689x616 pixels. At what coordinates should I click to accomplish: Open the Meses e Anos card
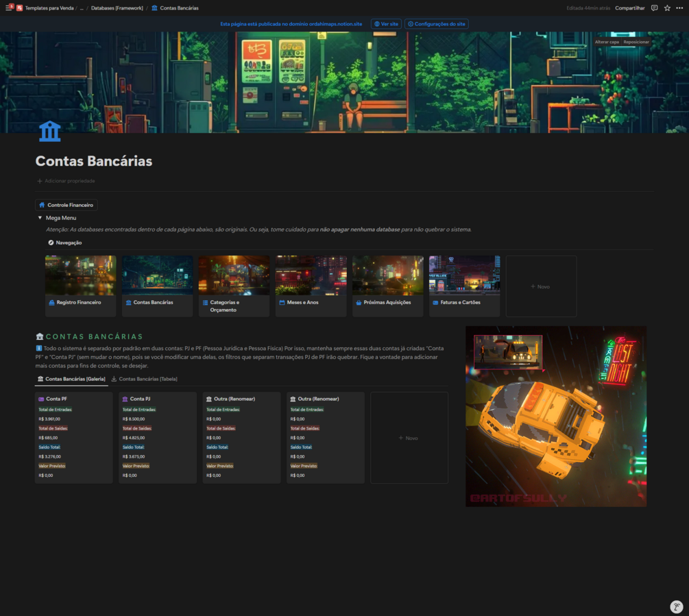pyautogui.click(x=311, y=286)
